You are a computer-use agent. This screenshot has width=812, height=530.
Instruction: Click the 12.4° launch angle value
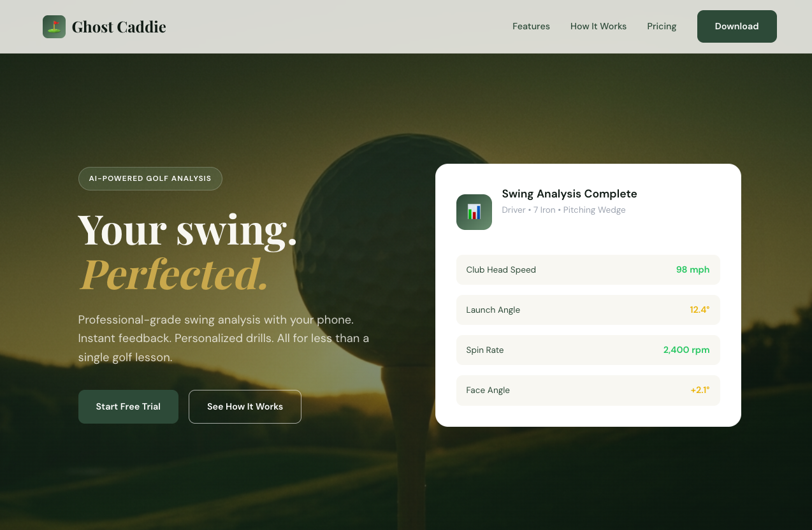coord(700,310)
